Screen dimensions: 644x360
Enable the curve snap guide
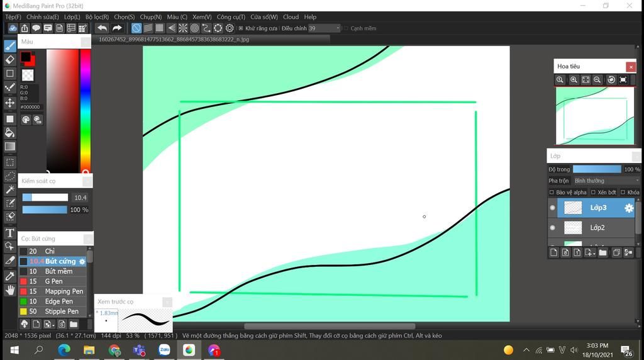click(x=206, y=28)
